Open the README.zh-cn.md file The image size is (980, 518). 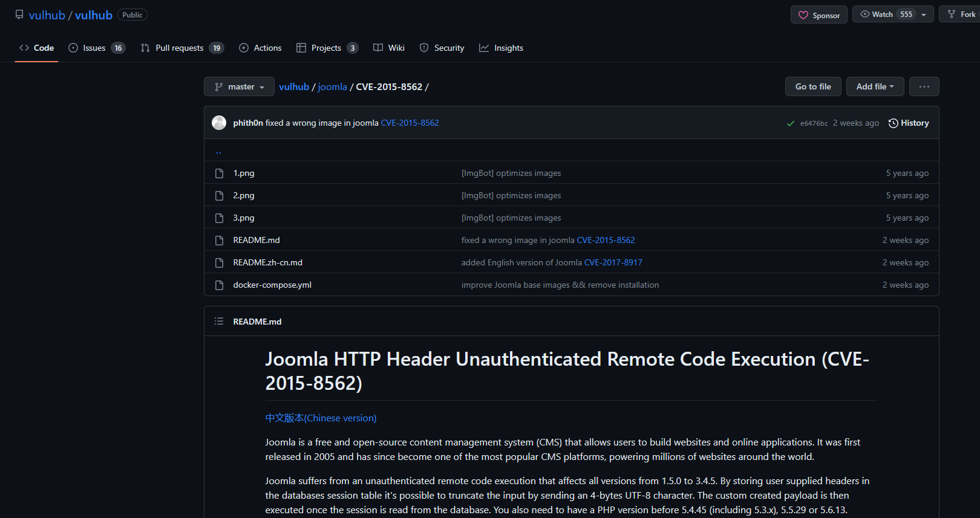point(267,262)
